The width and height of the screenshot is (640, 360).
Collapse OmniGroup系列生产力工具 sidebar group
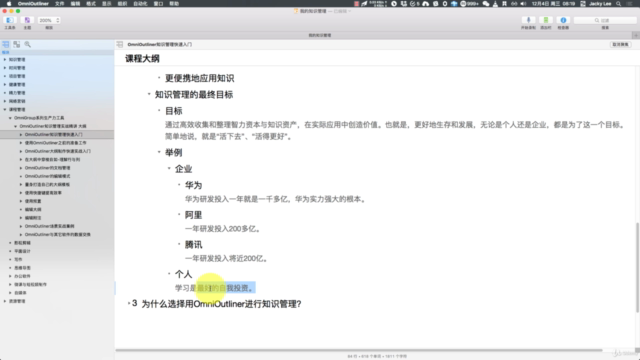coord(10,118)
